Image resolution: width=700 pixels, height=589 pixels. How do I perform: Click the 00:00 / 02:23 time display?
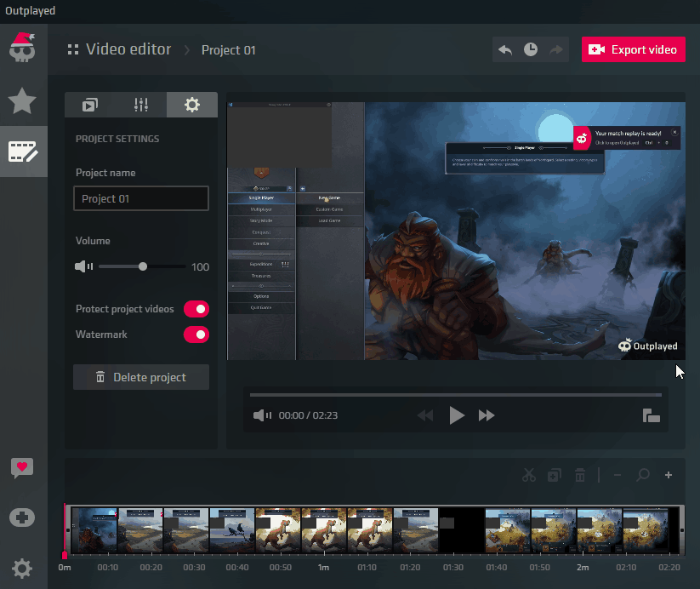pos(308,415)
